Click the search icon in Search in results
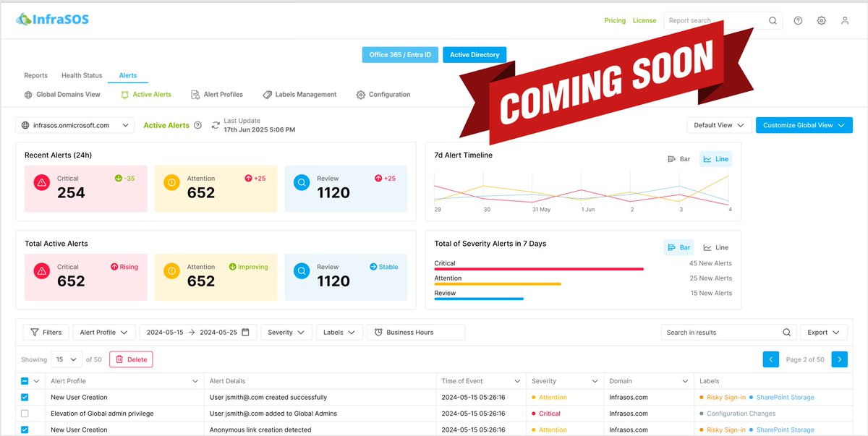This screenshot has height=436, width=868. [787, 333]
